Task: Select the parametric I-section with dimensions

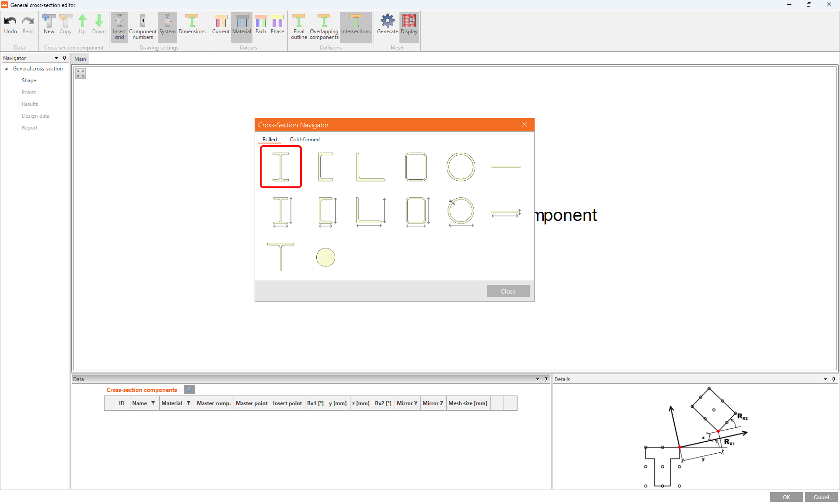Action: (x=282, y=212)
